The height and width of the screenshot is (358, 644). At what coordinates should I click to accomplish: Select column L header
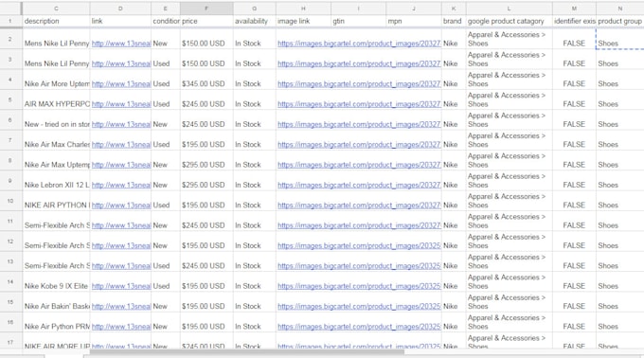[510, 9]
